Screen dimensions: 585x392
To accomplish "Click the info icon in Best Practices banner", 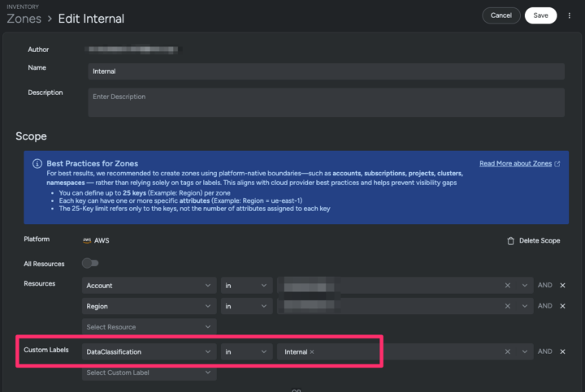I will (37, 163).
